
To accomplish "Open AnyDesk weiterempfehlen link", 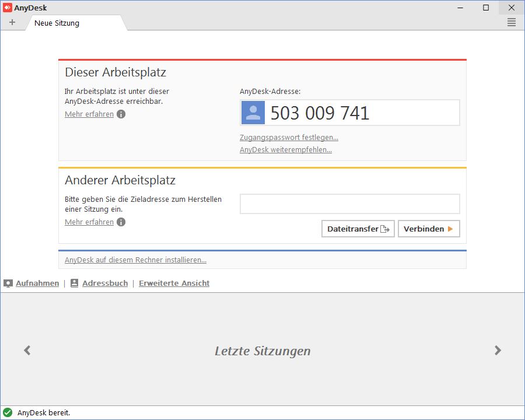I will pyautogui.click(x=286, y=150).
